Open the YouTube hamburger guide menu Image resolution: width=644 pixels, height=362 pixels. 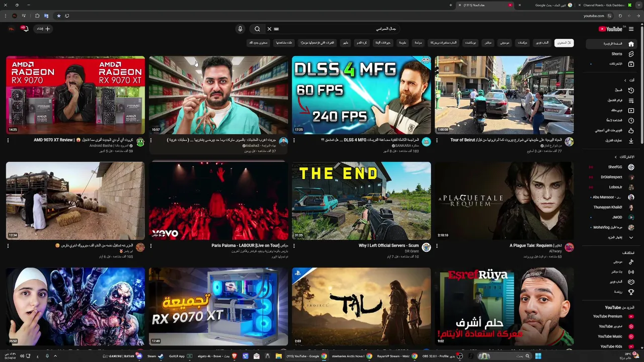pyautogui.click(x=631, y=29)
